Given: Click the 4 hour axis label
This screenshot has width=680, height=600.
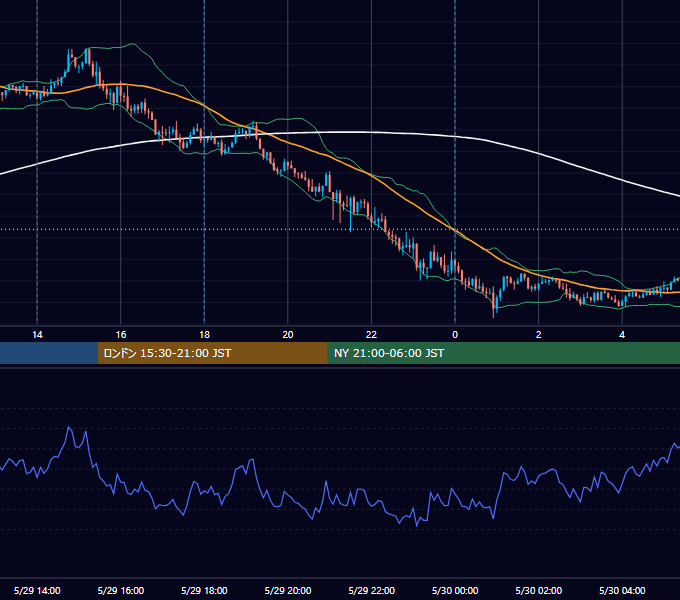Looking at the screenshot, I should click(622, 335).
